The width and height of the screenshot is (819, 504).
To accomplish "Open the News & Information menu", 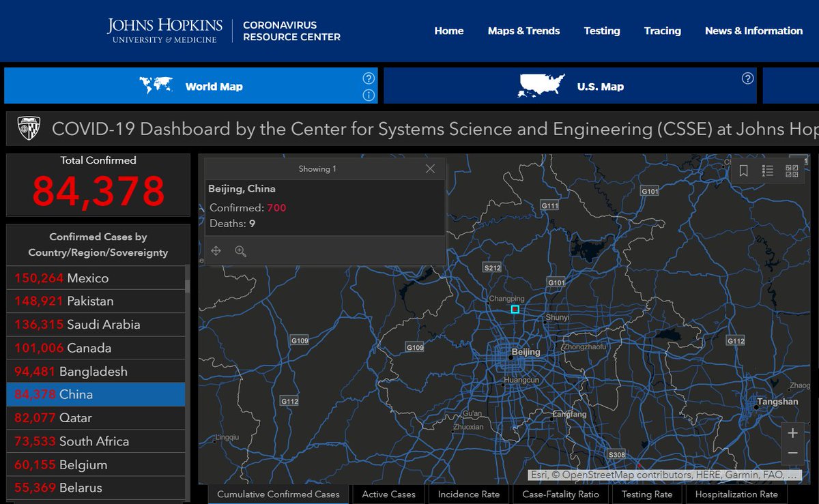I will pyautogui.click(x=753, y=31).
